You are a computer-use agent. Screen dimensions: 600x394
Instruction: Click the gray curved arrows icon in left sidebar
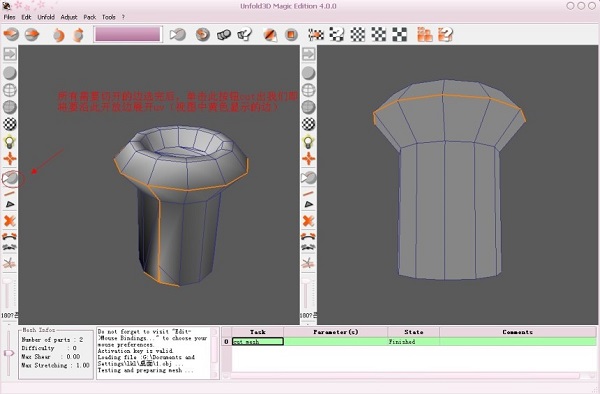[x=10, y=247]
